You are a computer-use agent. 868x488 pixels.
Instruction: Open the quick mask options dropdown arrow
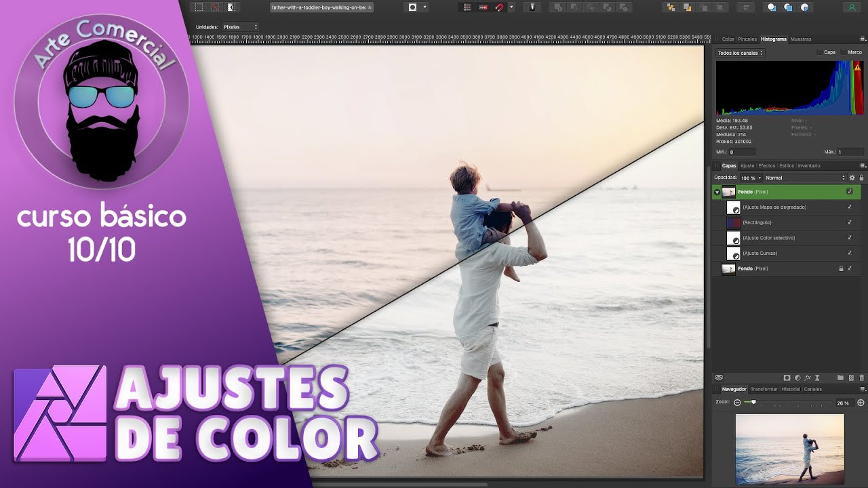(x=425, y=7)
